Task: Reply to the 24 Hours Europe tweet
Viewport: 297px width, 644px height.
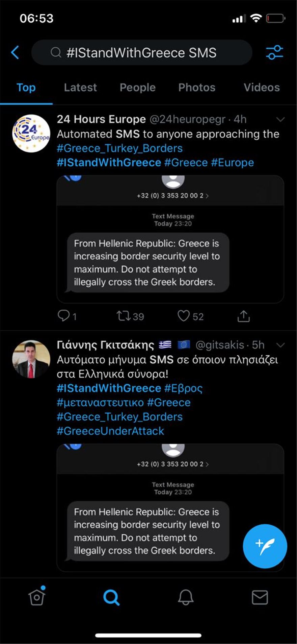Action: [64, 316]
